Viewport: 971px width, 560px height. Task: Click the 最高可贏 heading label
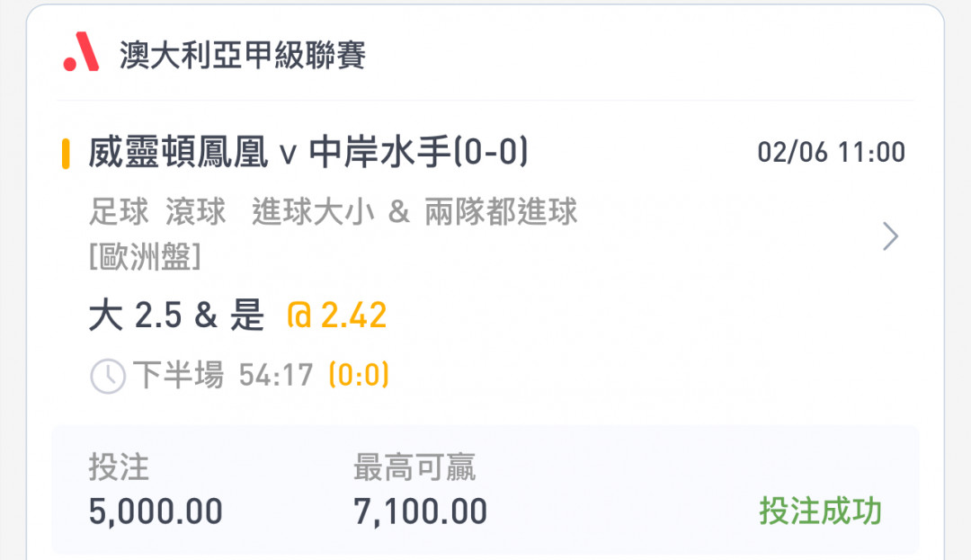414,467
